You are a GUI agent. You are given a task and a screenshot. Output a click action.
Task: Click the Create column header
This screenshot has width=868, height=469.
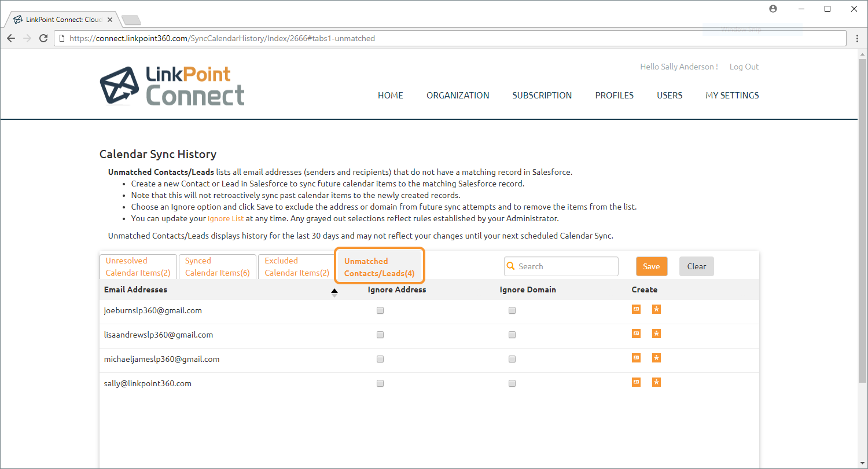coord(645,290)
